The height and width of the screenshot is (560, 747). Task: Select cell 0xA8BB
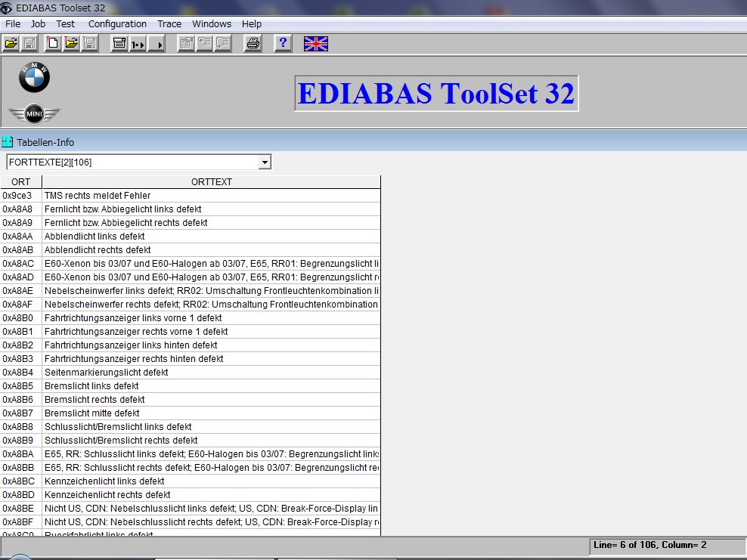(x=21, y=468)
